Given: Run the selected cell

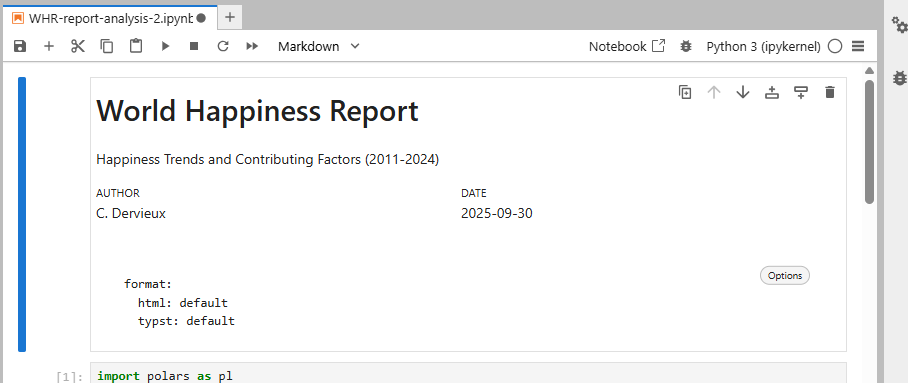Looking at the screenshot, I should coord(166,46).
